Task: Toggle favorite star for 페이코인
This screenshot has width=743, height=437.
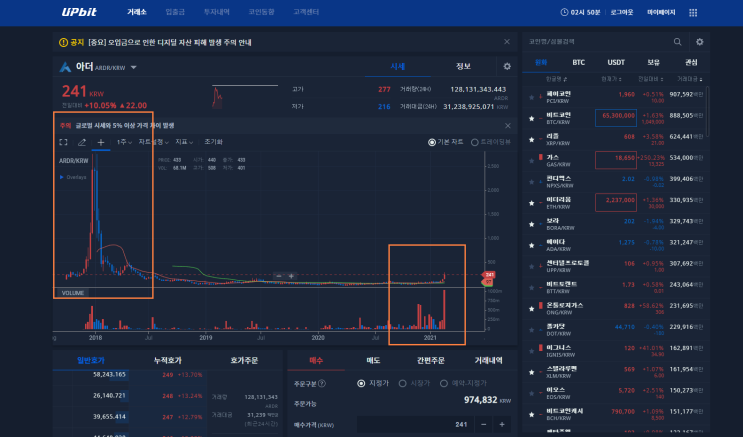Action: point(531,97)
